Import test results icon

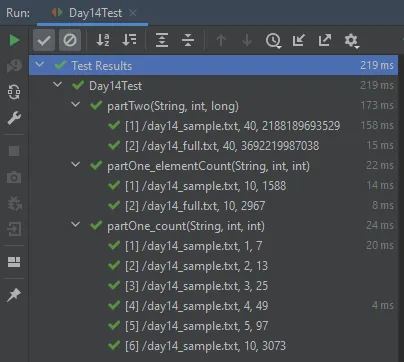[299, 40]
